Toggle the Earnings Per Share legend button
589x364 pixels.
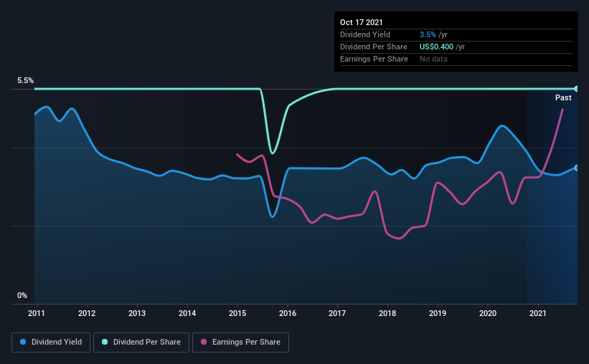[240, 343]
